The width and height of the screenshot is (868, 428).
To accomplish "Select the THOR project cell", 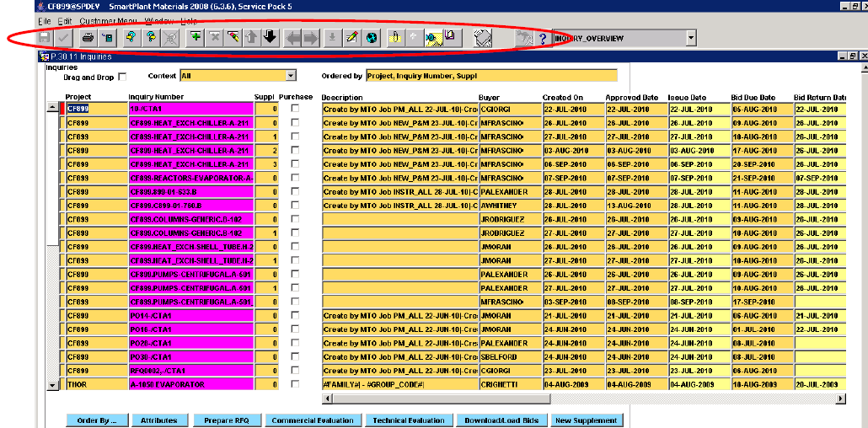I will [96, 384].
